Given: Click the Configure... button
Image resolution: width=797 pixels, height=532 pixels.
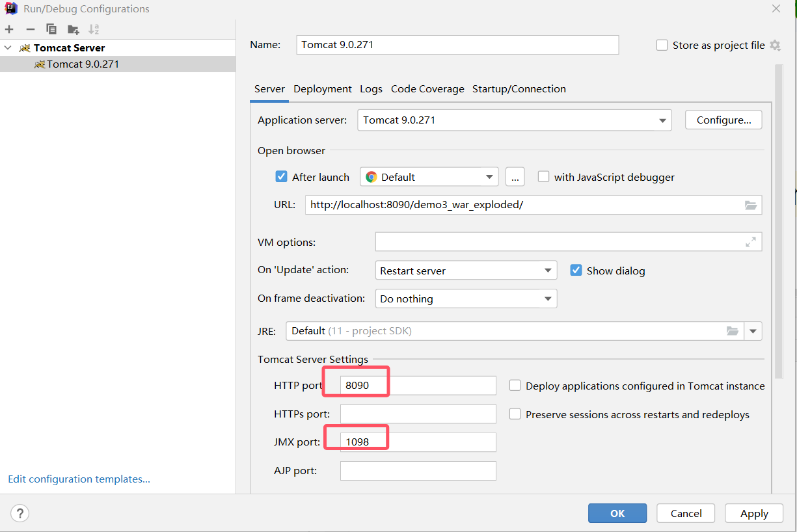Looking at the screenshot, I should tap(723, 120).
